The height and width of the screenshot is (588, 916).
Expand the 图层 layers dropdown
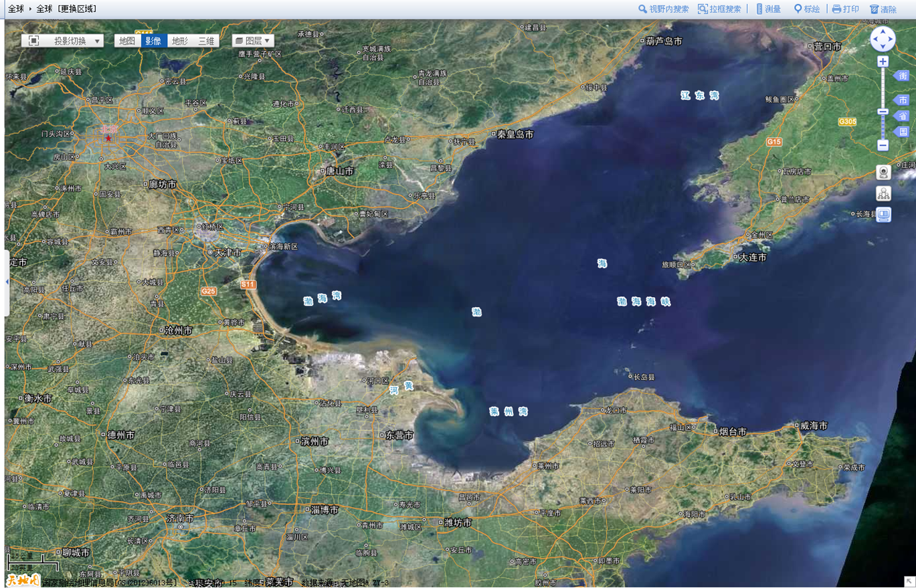(x=253, y=41)
